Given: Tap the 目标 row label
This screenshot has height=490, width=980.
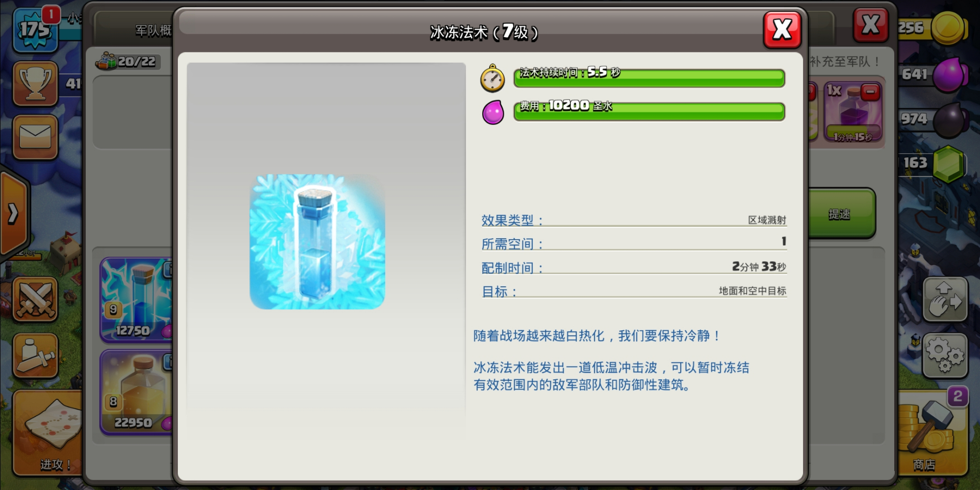Looking at the screenshot, I should coord(499,292).
